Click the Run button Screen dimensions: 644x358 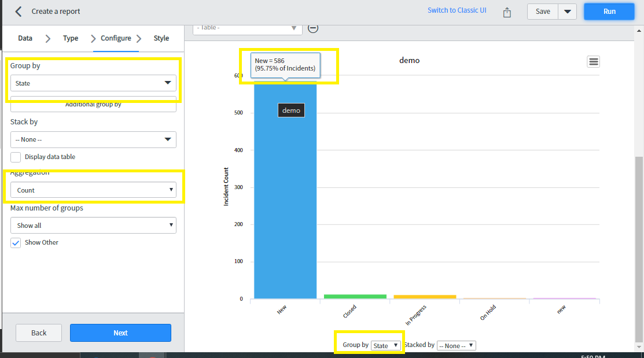609,11
